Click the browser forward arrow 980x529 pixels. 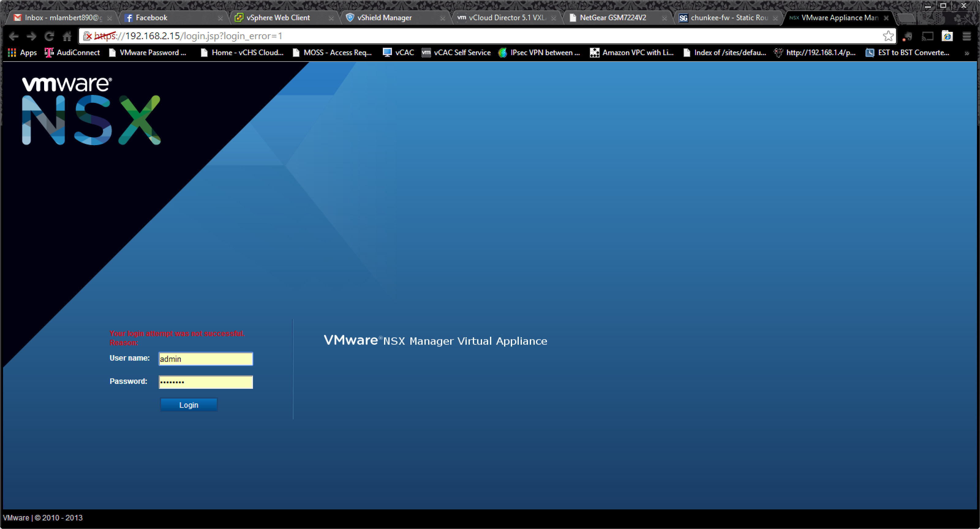click(32, 36)
